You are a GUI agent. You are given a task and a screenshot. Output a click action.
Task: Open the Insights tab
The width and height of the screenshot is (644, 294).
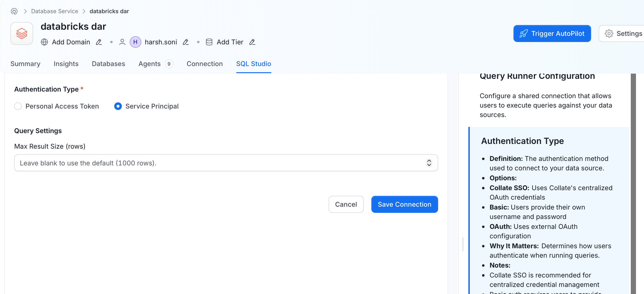tap(66, 64)
